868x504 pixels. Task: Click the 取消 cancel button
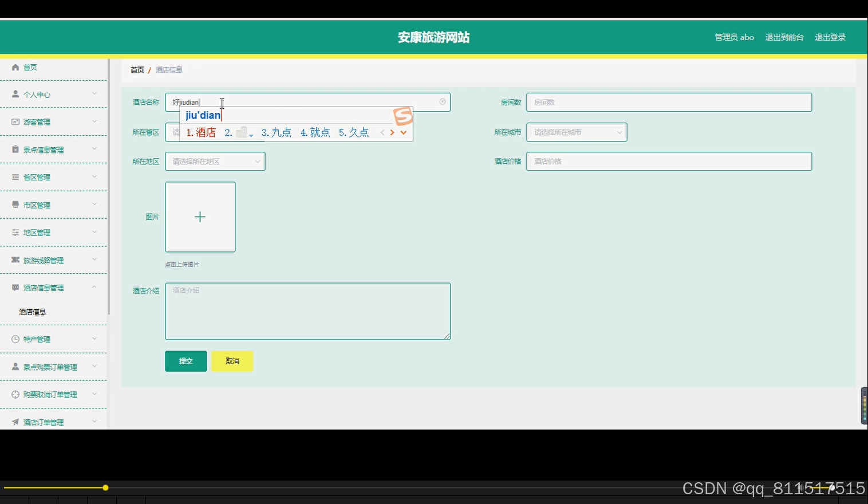click(232, 361)
